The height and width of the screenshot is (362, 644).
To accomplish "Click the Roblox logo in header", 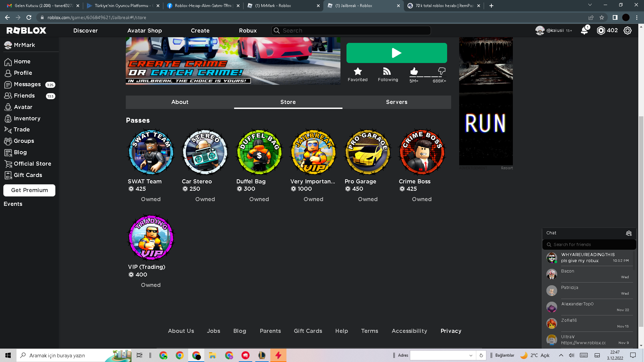I will [26, 31].
